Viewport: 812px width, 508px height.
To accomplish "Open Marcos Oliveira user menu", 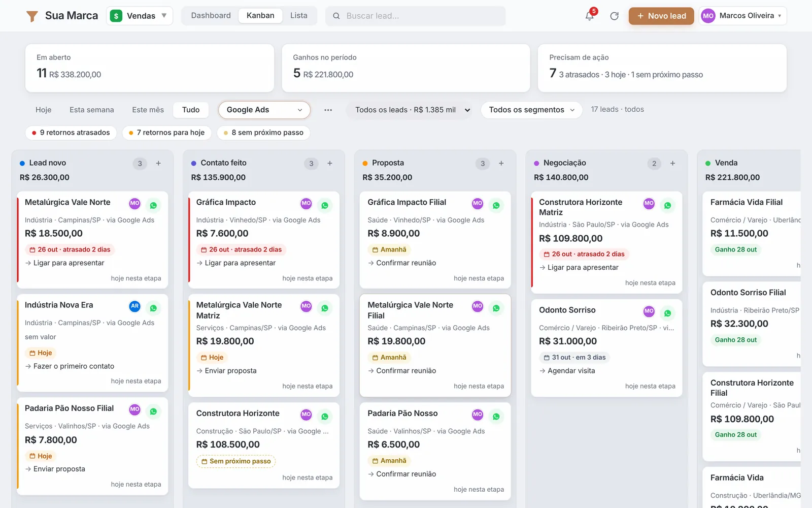I will (742, 16).
